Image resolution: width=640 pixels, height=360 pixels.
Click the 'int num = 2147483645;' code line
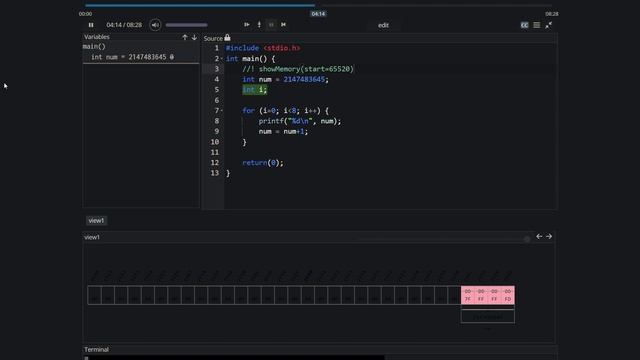point(285,80)
